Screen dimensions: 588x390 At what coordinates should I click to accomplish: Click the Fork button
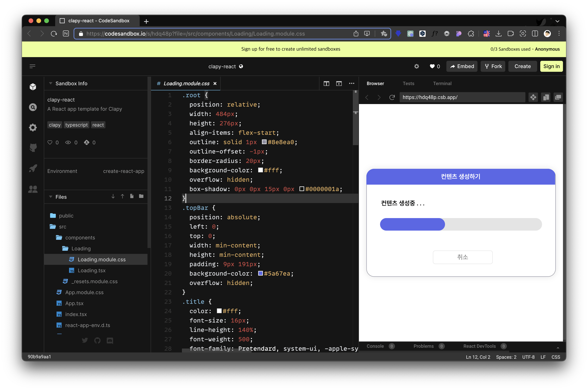493,66
